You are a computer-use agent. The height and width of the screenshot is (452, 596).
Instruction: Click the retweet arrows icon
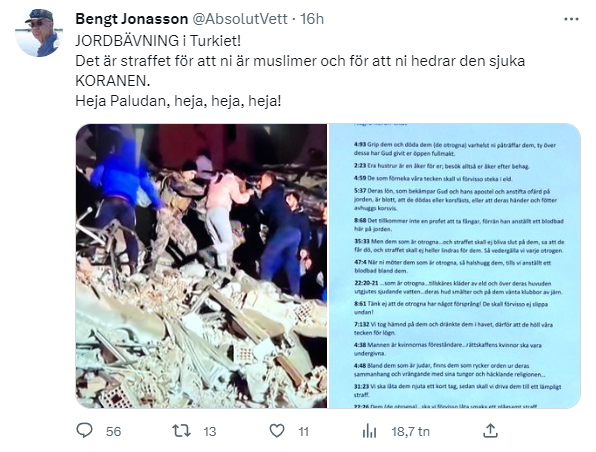tap(181, 431)
